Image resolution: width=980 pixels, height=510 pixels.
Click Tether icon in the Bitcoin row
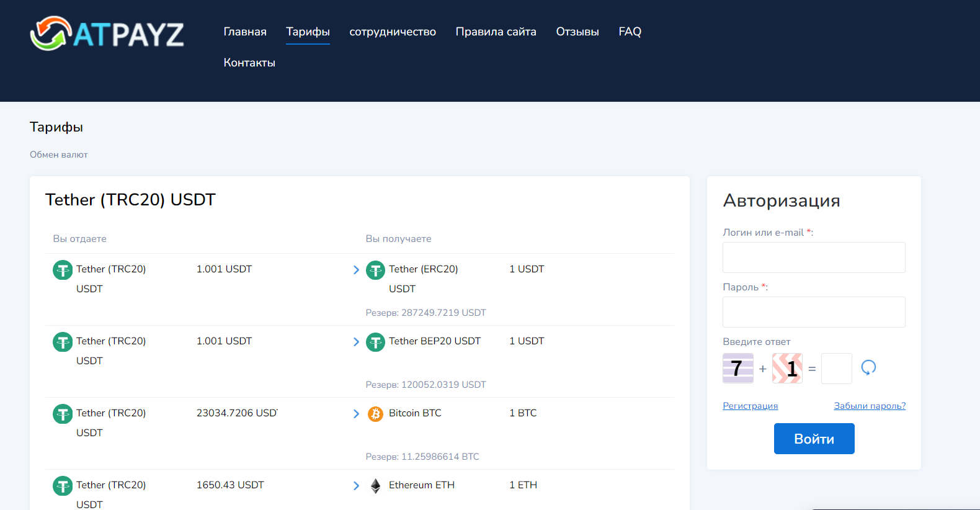click(x=63, y=414)
